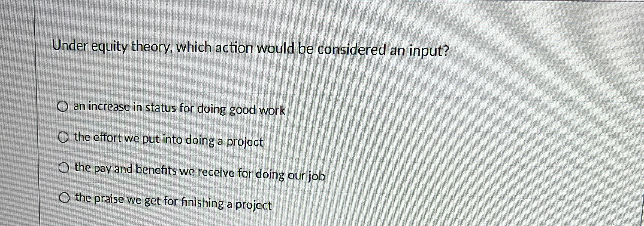Pick "the pay and benefits we receive for doing our job"
The width and height of the screenshot is (644, 226).
point(198,171)
